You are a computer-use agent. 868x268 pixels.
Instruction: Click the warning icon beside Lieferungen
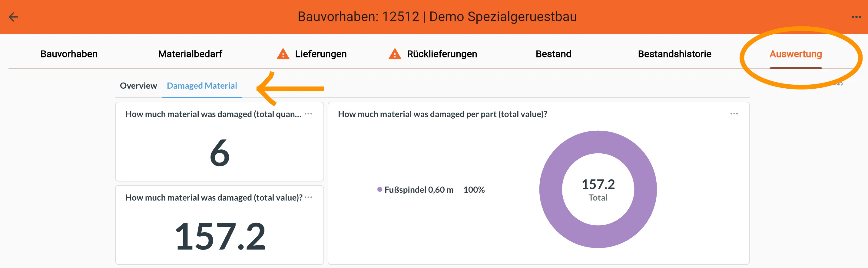pyautogui.click(x=283, y=54)
